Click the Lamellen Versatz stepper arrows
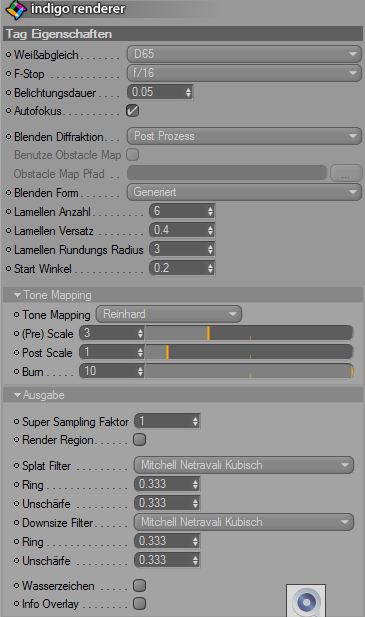 [210, 230]
